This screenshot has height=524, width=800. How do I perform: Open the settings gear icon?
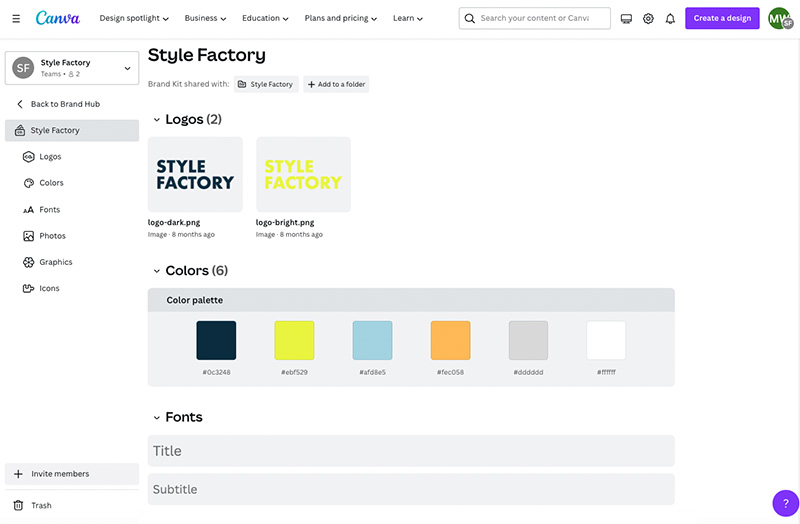(648, 19)
